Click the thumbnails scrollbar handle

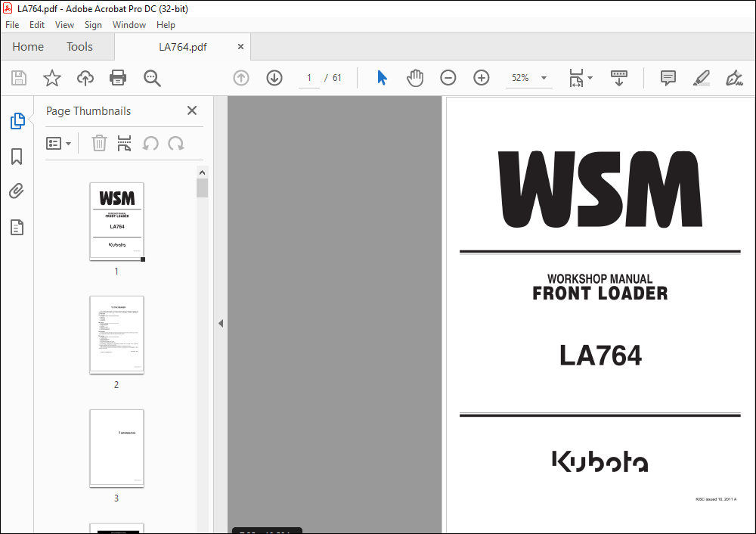pyautogui.click(x=203, y=188)
